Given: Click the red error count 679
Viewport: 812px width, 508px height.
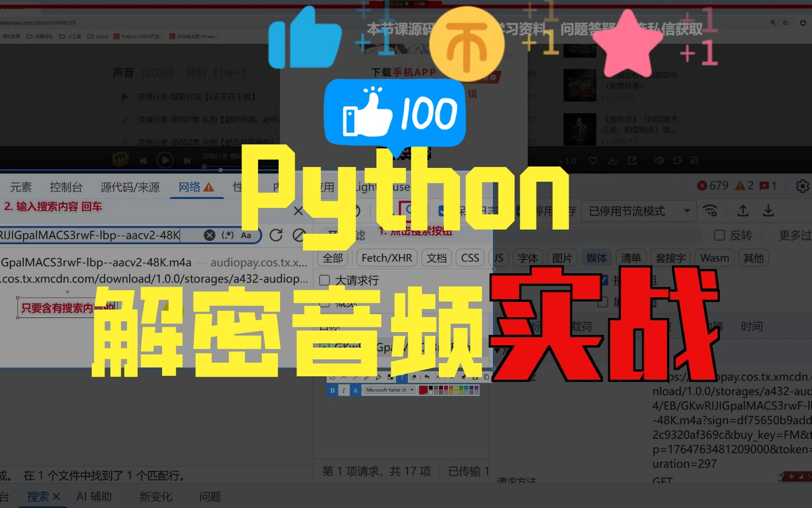Looking at the screenshot, I should coord(712,186).
